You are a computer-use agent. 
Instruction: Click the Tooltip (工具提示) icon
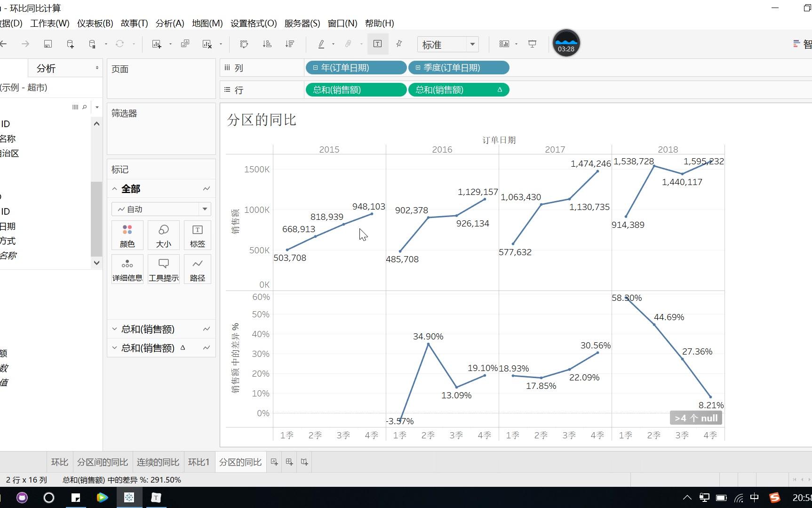tap(163, 269)
